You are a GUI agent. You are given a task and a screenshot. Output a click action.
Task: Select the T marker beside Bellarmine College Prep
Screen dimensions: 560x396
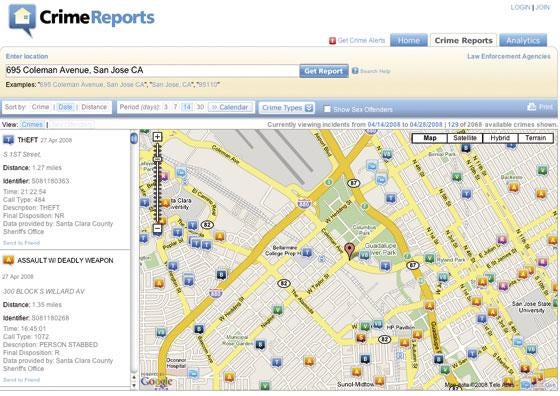pos(306,252)
